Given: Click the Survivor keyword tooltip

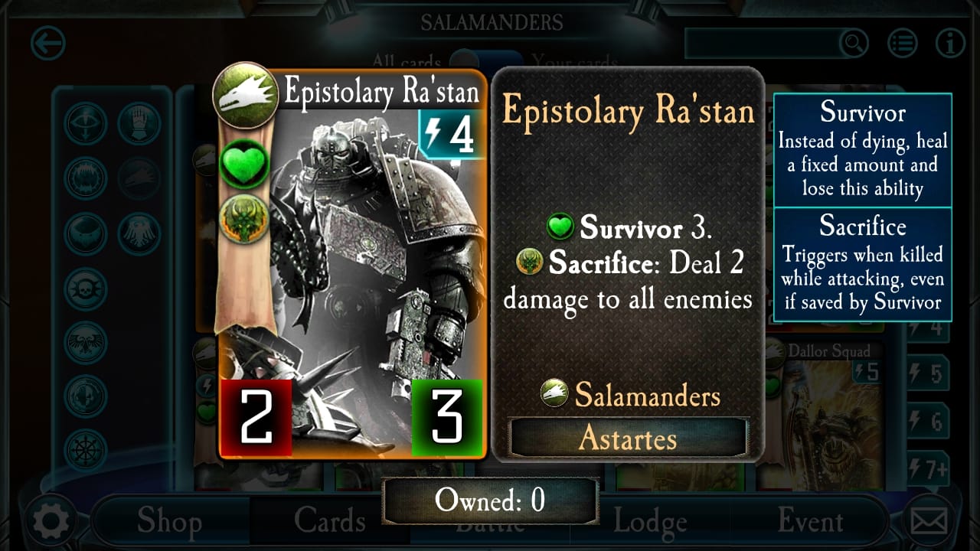Looking at the screenshot, I should pyautogui.click(x=862, y=150).
